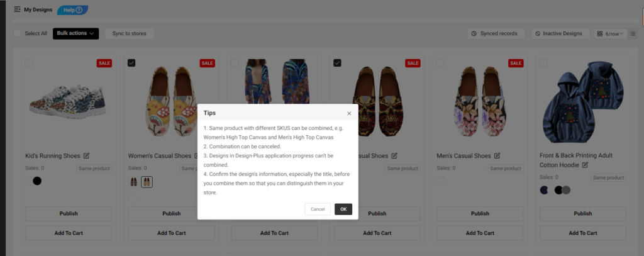Screen dimensions: 644x256
Task: Open the 6/row layout dropdown
Action: click(610, 34)
